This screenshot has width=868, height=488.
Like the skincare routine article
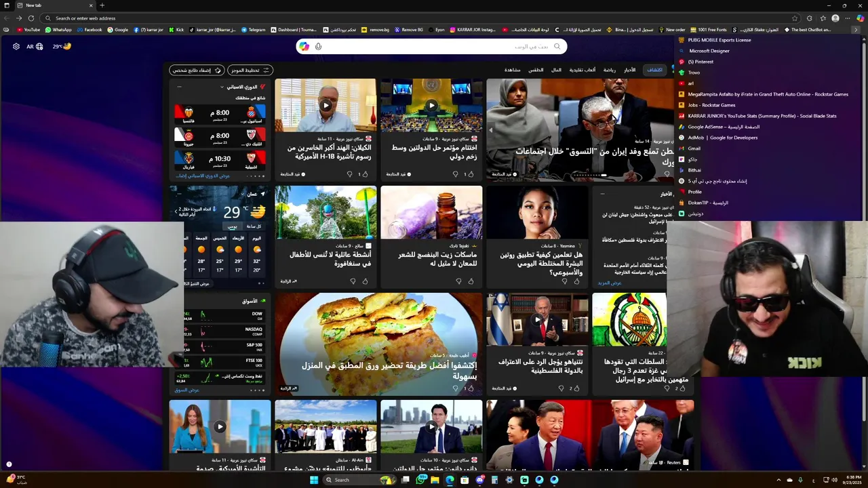click(576, 281)
